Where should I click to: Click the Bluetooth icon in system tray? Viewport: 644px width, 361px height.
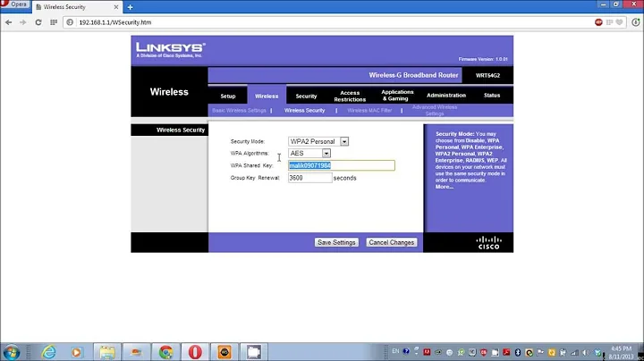tap(518, 352)
